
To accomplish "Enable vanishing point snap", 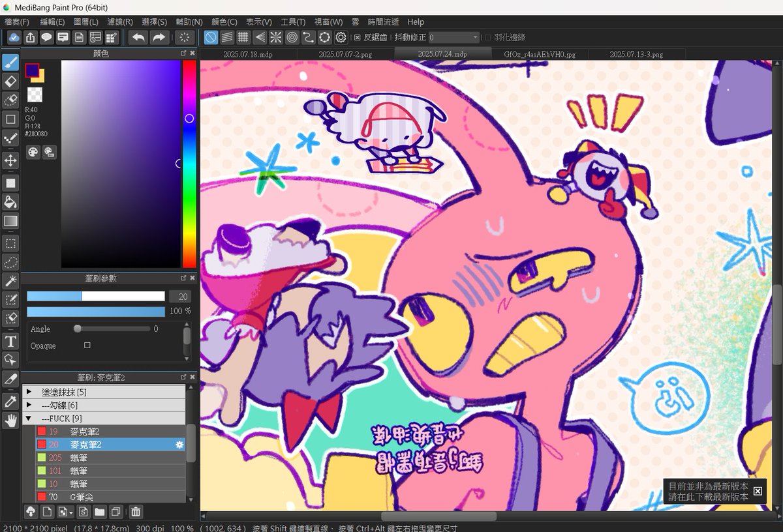I will click(x=260, y=37).
